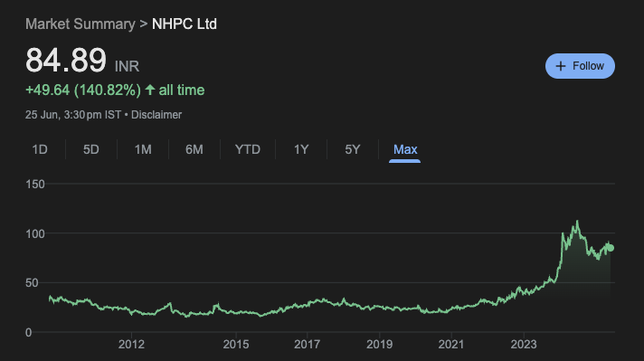Click the INR currency label
The width and height of the screenshot is (644, 361).
pos(127,67)
